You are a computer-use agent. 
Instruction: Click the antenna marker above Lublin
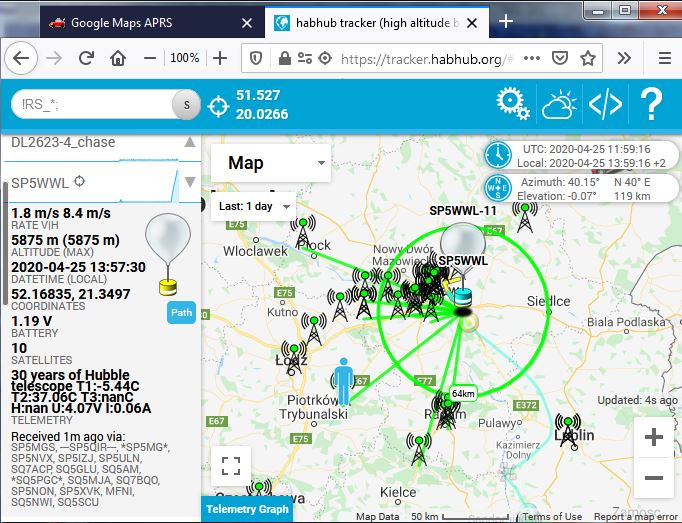(x=568, y=430)
